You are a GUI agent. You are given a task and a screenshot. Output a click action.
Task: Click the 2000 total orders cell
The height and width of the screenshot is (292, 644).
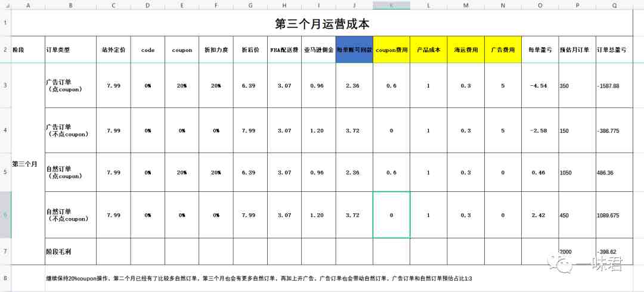577,251
